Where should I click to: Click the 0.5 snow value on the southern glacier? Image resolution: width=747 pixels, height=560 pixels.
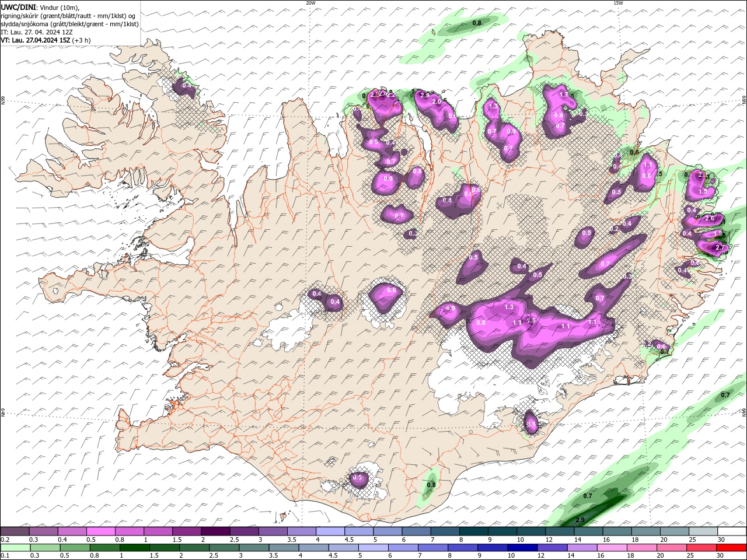coord(358,478)
